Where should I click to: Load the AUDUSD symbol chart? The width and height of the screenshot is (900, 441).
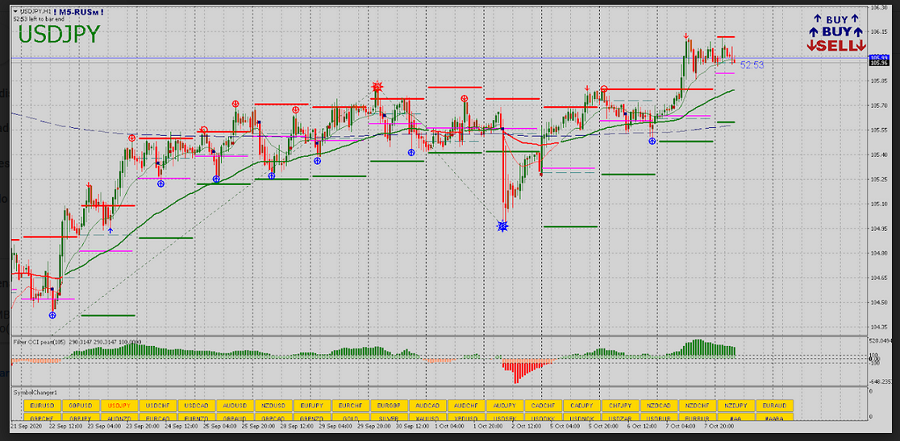click(234, 407)
